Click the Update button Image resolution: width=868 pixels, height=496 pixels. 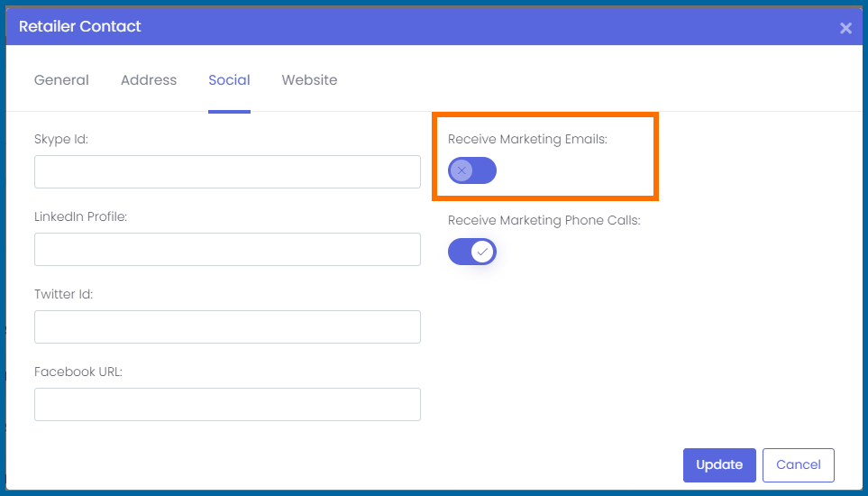click(719, 465)
